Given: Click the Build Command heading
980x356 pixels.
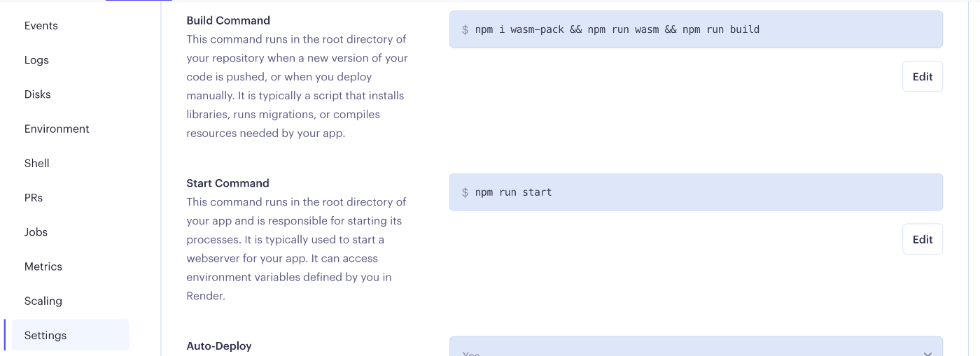Looking at the screenshot, I should [x=228, y=20].
